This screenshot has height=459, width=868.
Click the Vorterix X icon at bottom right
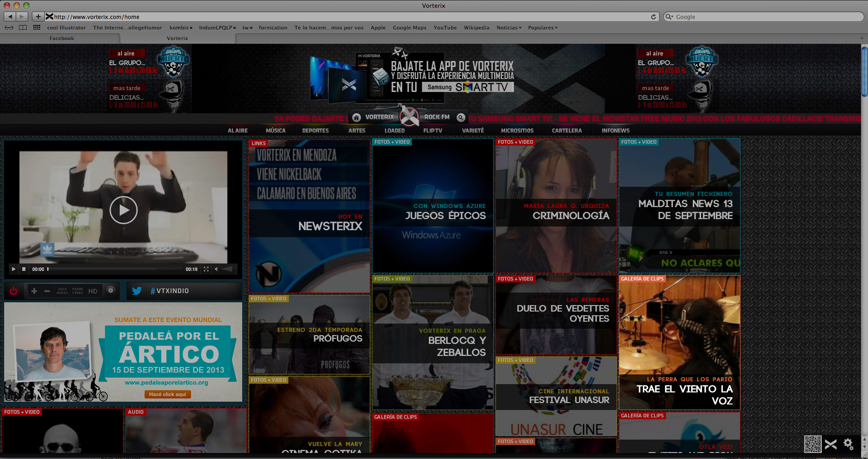click(x=831, y=445)
